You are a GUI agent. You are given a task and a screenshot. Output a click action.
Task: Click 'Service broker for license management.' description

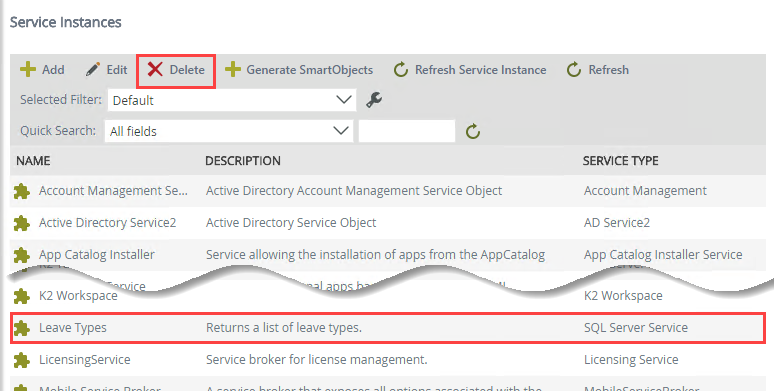[316, 359]
